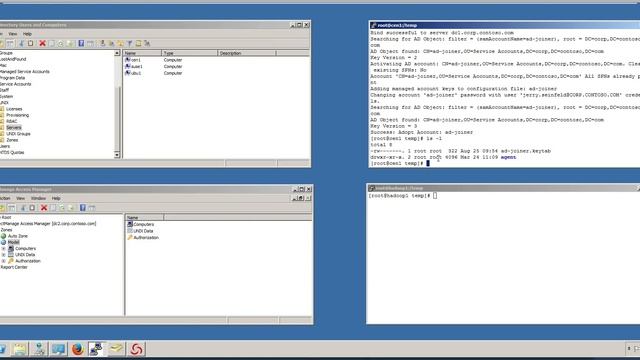Viewport: 640px width, 360px height.
Task: Select the cen1 computer entry
Action: [133, 60]
